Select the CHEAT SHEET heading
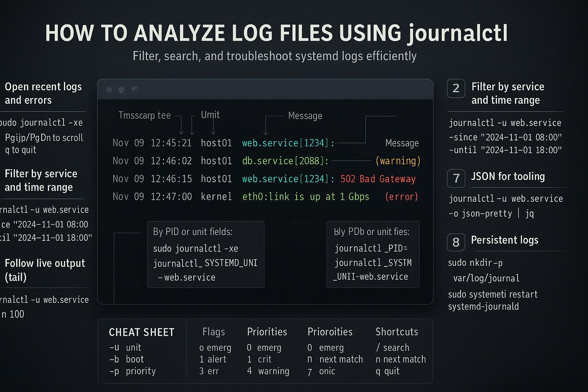588x392 pixels. pos(141,332)
